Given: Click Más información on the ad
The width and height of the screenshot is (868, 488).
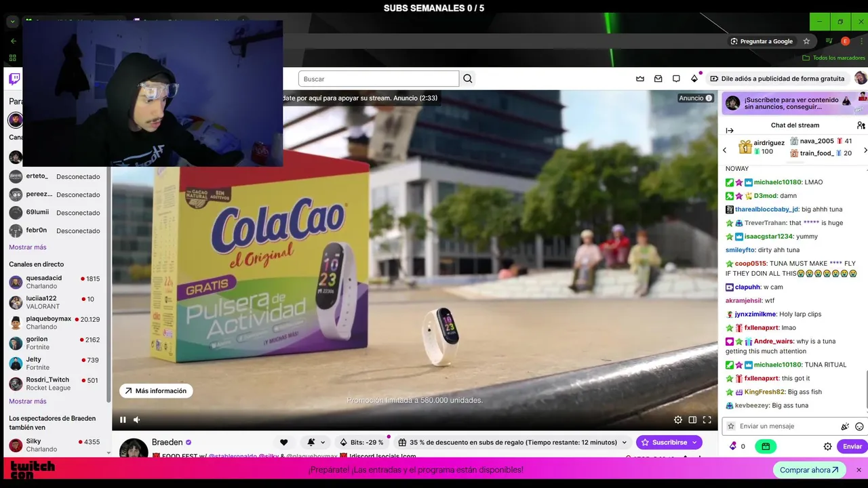Looking at the screenshot, I should click(156, 390).
